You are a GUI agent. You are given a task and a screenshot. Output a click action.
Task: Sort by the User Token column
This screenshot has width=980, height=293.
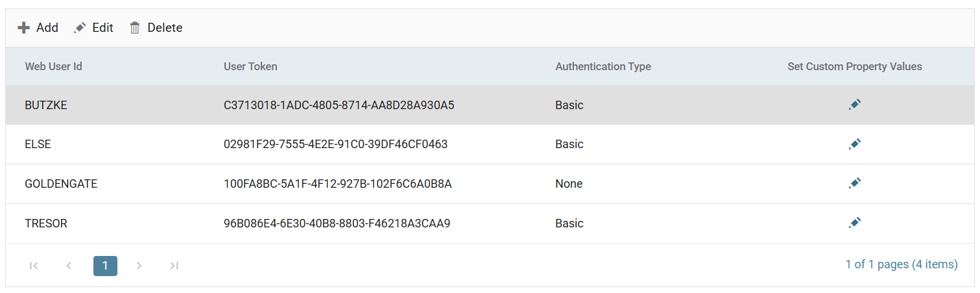pyautogui.click(x=250, y=66)
